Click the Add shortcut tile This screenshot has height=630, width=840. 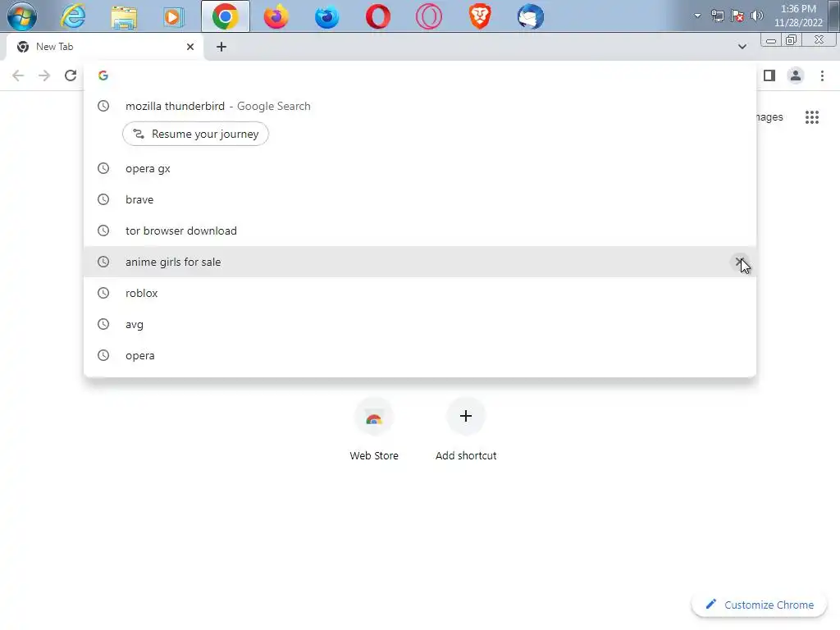click(x=466, y=430)
